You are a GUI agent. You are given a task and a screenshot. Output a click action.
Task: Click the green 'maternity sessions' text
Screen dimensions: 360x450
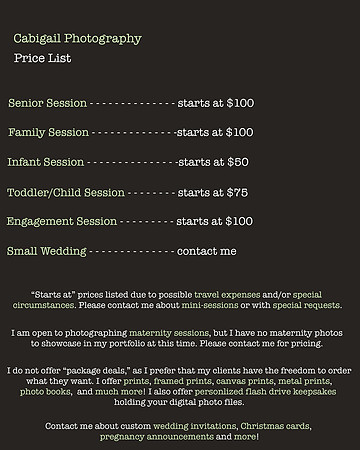pos(170,333)
